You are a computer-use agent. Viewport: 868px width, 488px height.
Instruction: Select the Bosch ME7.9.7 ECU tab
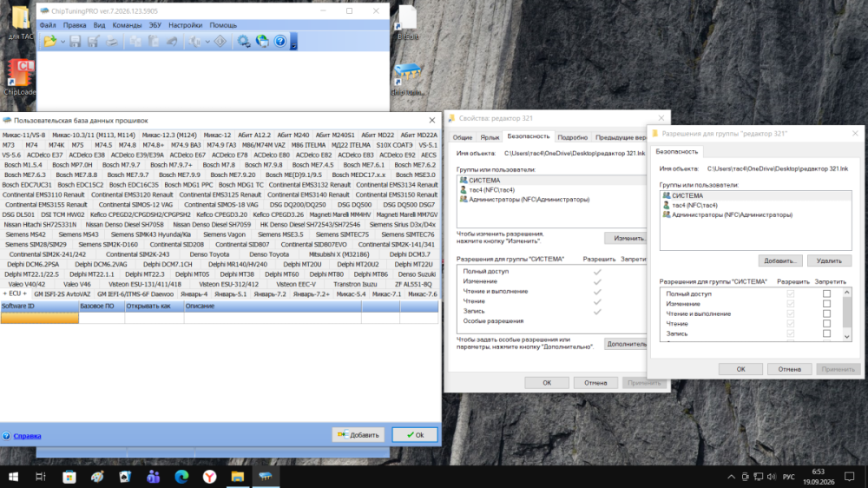coord(128,175)
